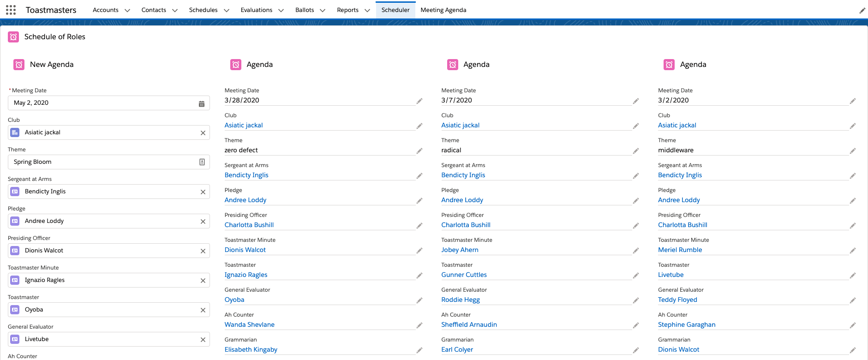This screenshot has height=360, width=868.
Task: Click the pencil icon beside Wanda Shevlane
Action: [x=419, y=325]
